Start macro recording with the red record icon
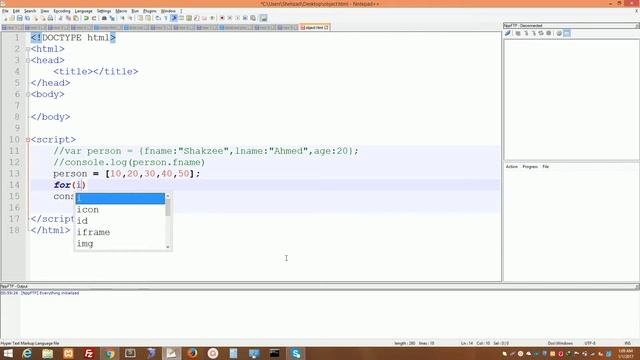Screen dimensions: 640x360 tap(222, 18)
